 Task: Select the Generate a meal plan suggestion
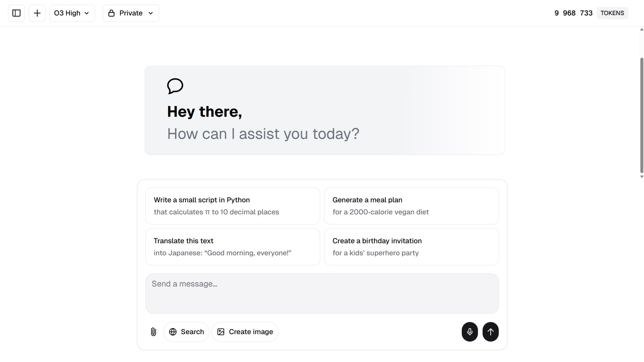pyautogui.click(x=411, y=206)
